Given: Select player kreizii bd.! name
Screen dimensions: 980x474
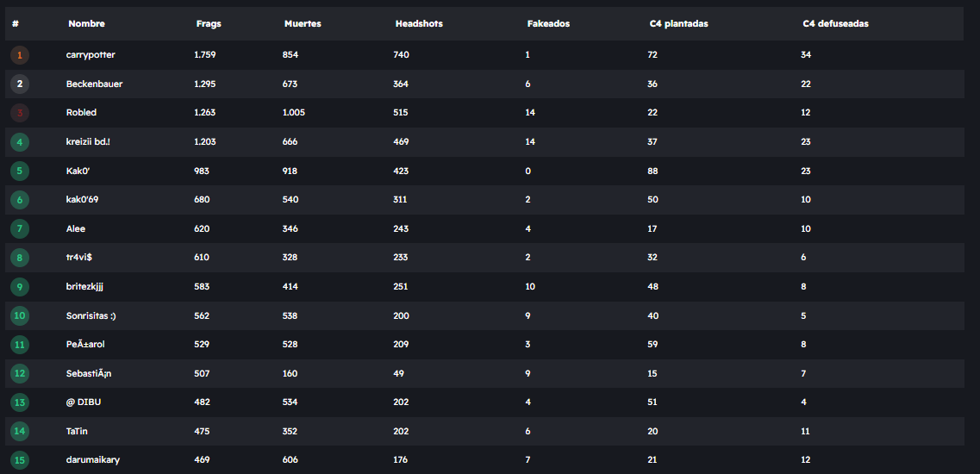Looking at the screenshot, I should pyautogui.click(x=88, y=142).
